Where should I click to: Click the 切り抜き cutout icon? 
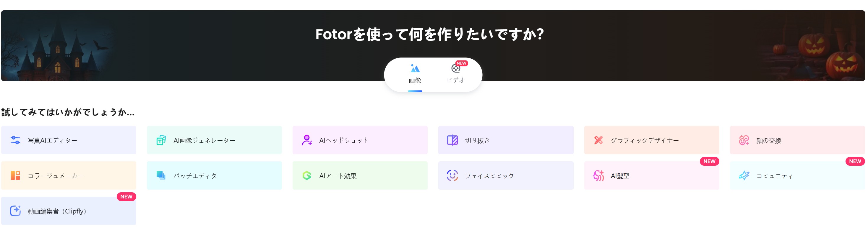[x=452, y=140]
